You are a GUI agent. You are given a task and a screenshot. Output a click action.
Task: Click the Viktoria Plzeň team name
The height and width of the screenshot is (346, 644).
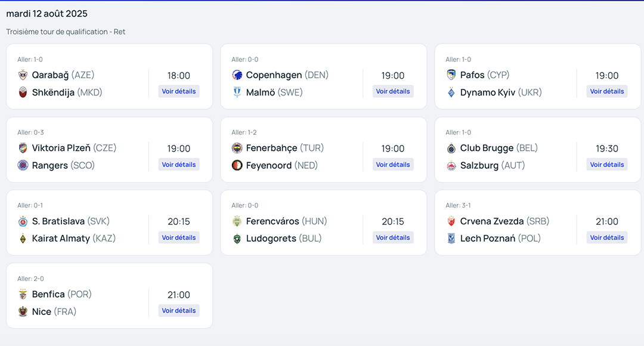61,148
